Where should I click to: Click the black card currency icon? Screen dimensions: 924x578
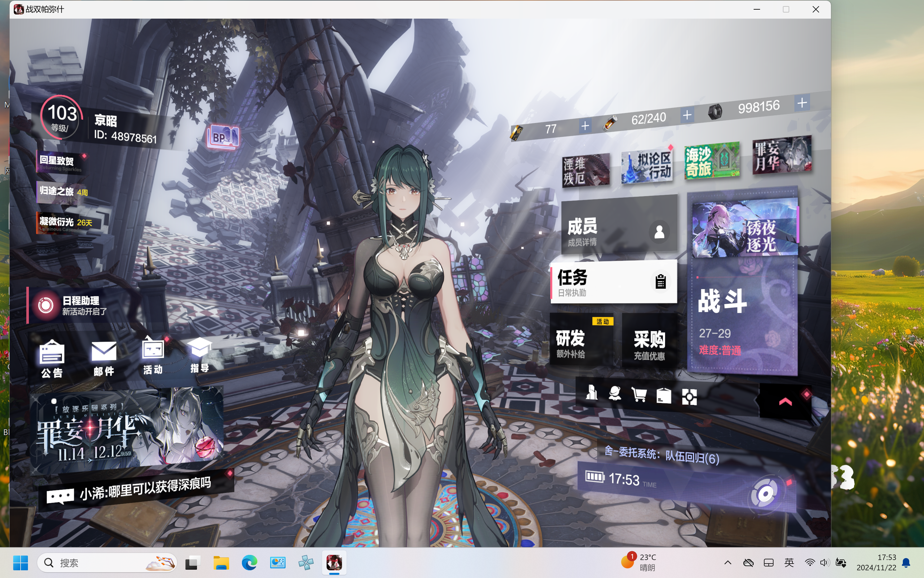516,133
